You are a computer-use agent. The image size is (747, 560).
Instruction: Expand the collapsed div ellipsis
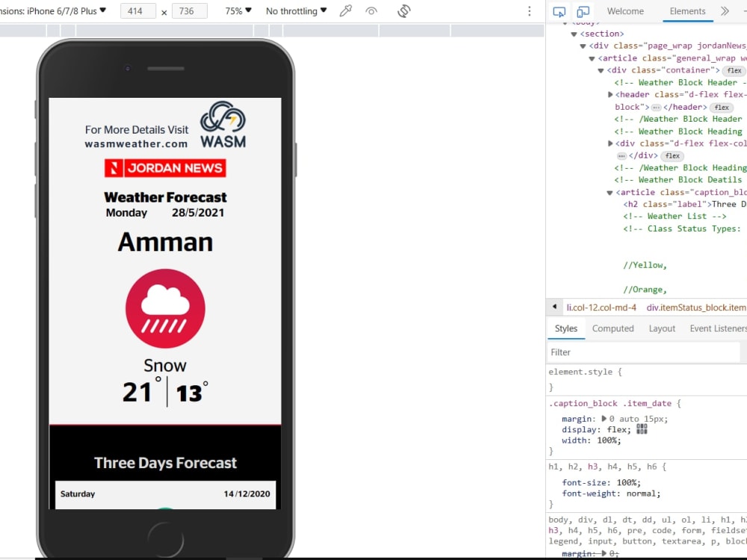tap(622, 156)
